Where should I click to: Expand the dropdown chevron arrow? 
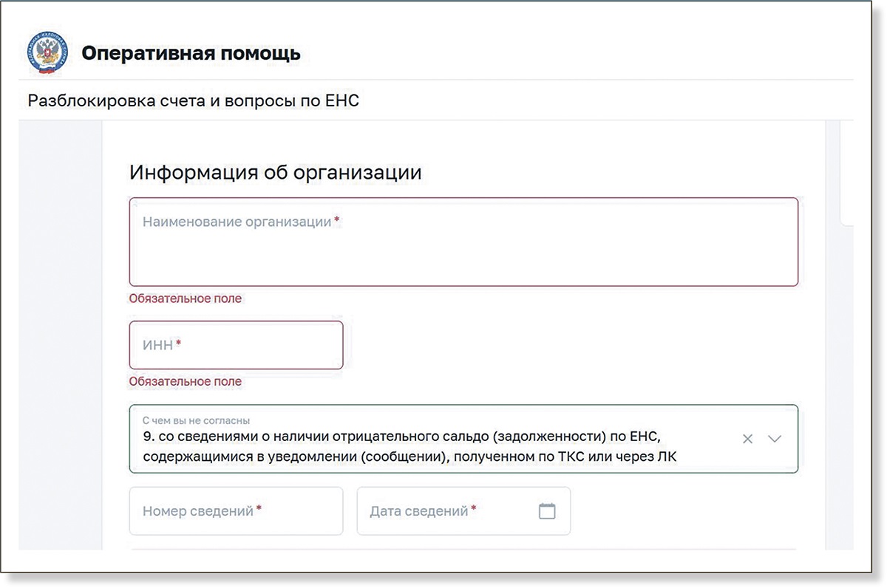[774, 439]
